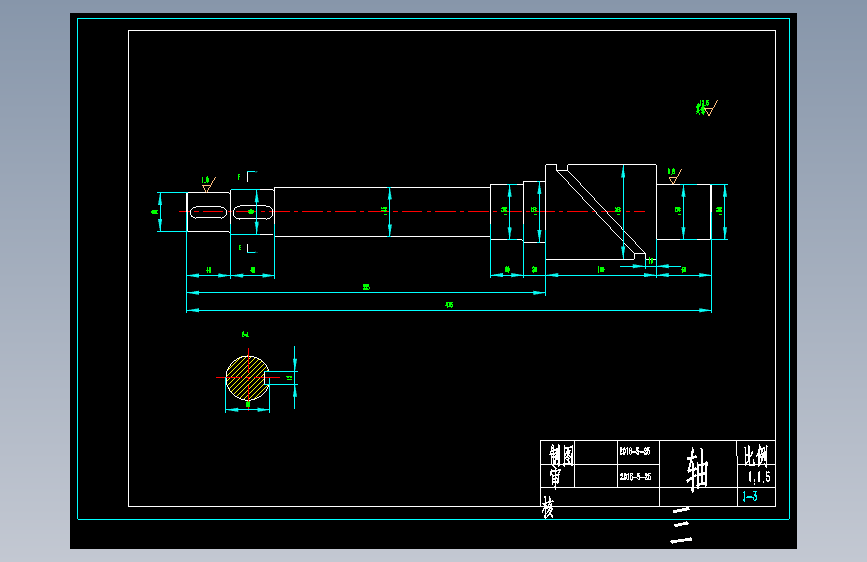This screenshot has height=562, width=867.
Task: Select the '审' label in title block
Action: tap(555, 477)
